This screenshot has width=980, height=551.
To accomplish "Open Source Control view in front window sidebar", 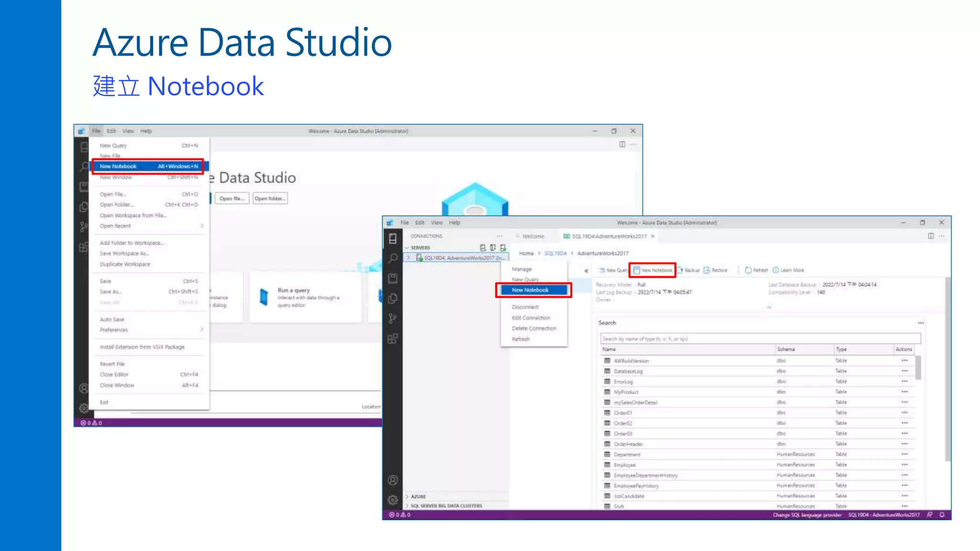I will 393,319.
